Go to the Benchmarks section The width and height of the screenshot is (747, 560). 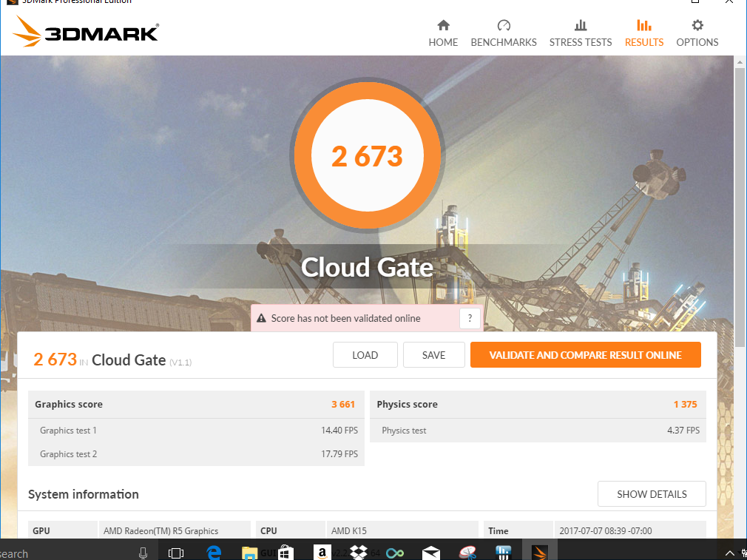point(504,33)
